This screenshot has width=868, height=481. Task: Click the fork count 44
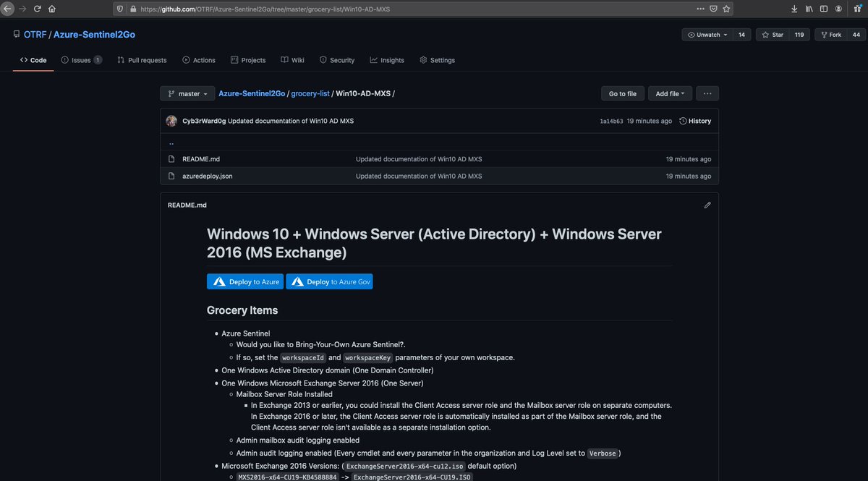[856, 35]
